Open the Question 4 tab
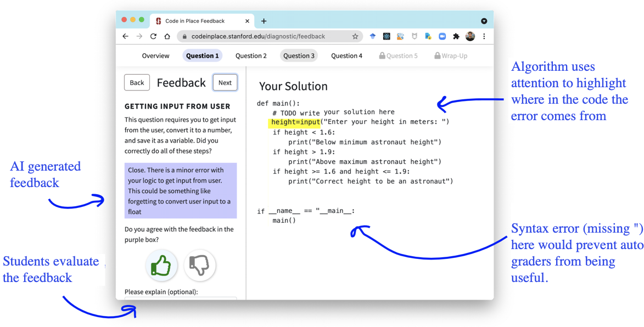 [x=346, y=55]
